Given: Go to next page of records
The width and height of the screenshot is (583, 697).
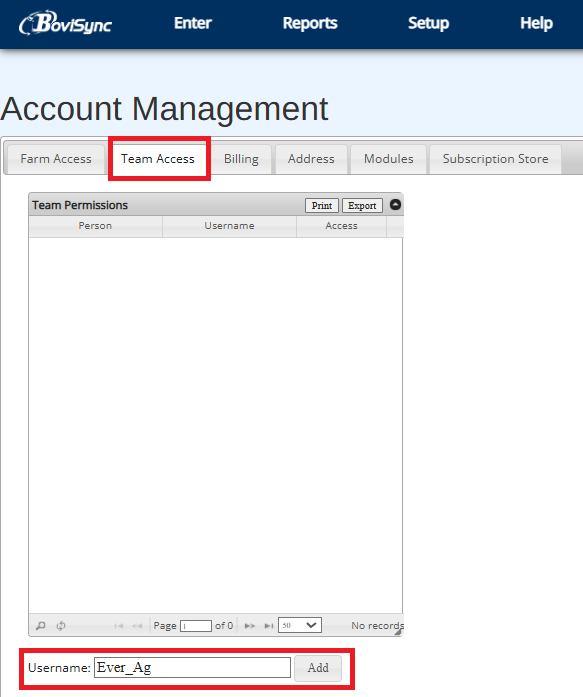Looking at the screenshot, I should (250, 626).
